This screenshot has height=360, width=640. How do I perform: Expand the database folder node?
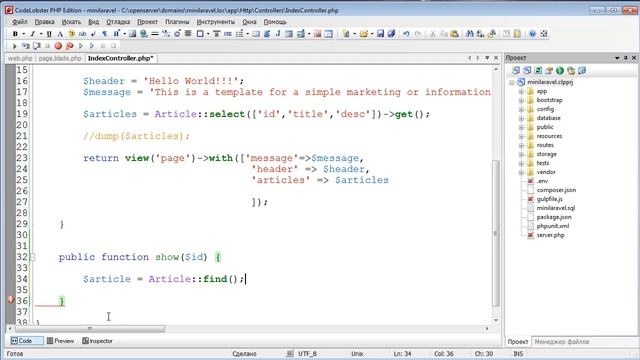click(521, 118)
